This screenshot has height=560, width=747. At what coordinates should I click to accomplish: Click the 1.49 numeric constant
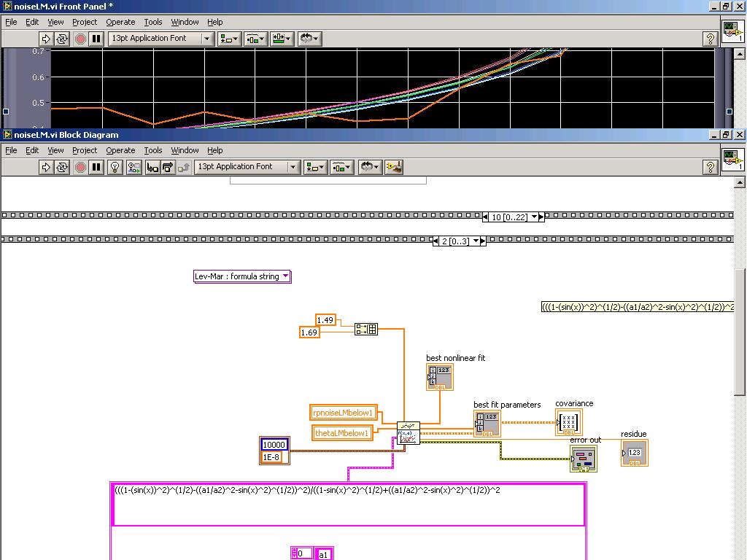[x=325, y=320]
